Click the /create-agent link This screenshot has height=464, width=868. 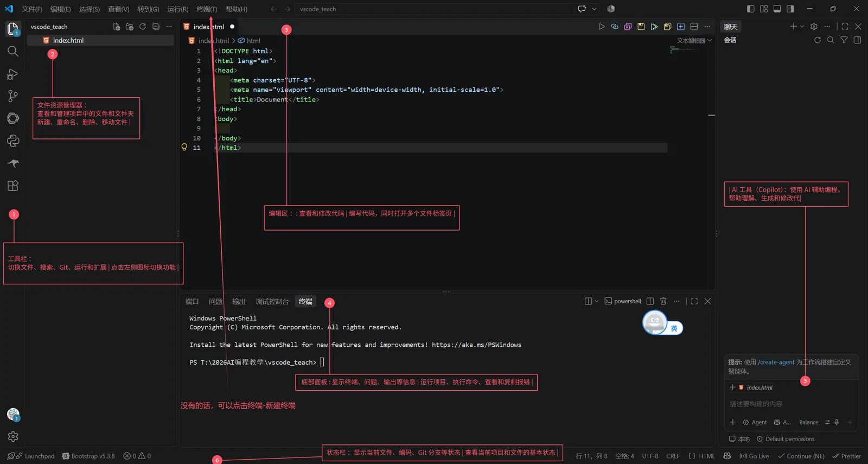click(x=776, y=362)
